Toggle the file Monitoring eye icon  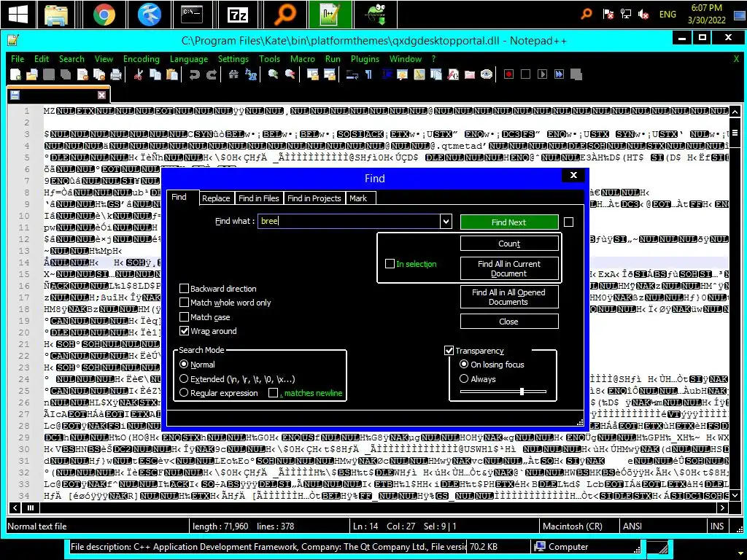tap(487, 74)
